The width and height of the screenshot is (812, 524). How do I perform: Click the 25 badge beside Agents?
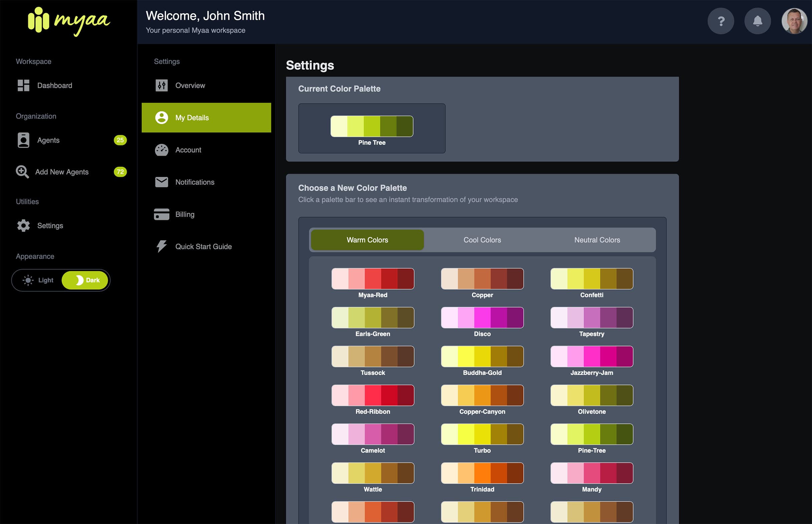tap(120, 140)
